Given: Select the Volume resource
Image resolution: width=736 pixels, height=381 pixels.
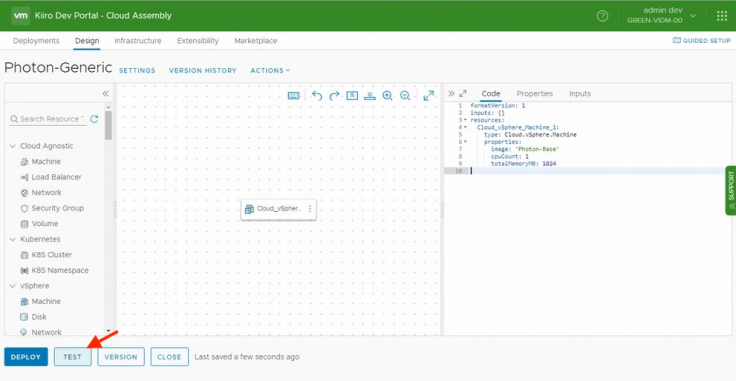Looking at the screenshot, I should tap(45, 223).
